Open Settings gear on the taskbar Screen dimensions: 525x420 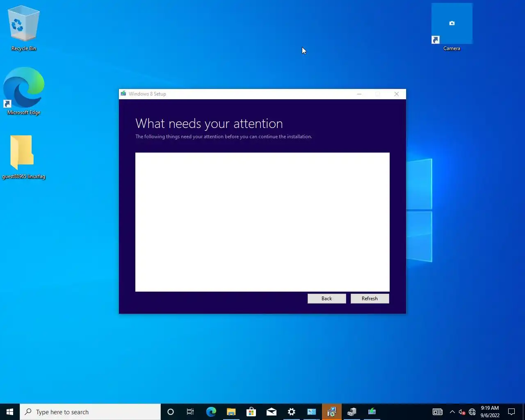[x=291, y=412]
